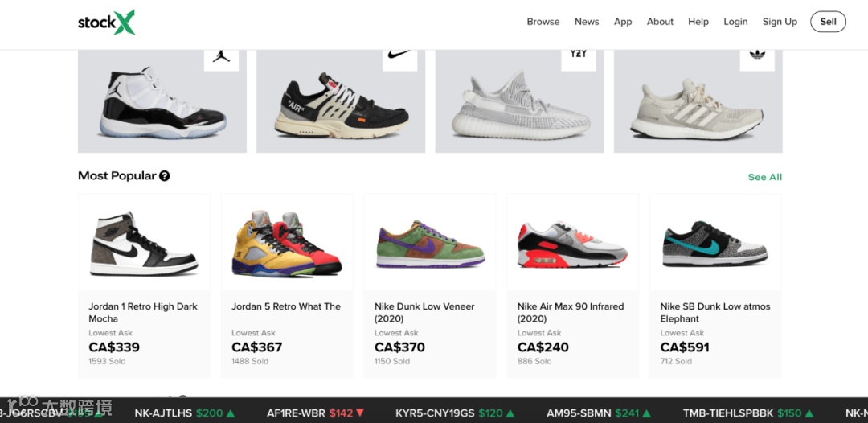Open the Help link
The width and height of the screenshot is (868, 423).
click(x=698, y=22)
